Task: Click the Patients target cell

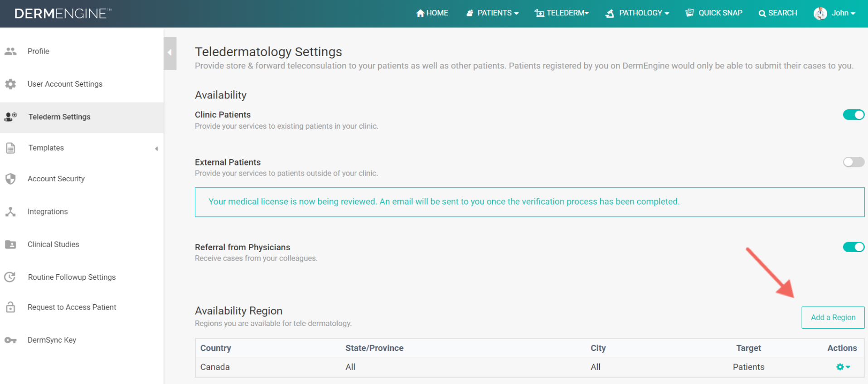Action: pyautogui.click(x=749, y=367)
